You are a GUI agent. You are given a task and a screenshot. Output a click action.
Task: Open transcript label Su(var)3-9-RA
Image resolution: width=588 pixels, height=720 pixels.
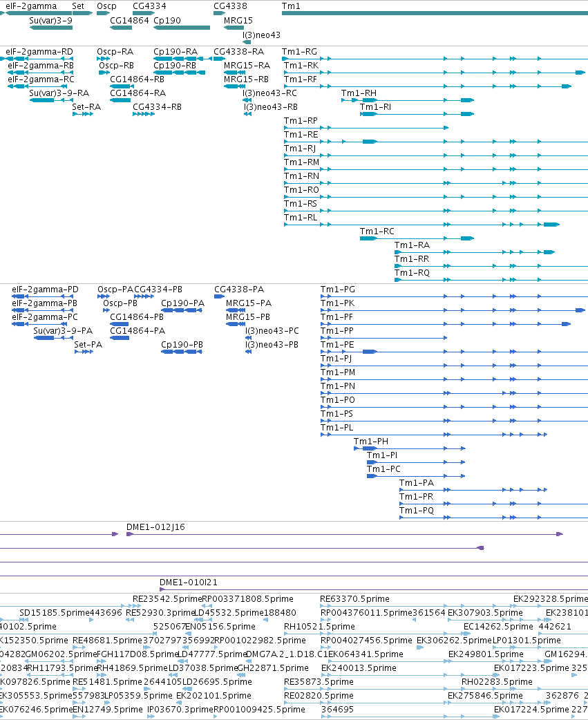click(59, 93)
